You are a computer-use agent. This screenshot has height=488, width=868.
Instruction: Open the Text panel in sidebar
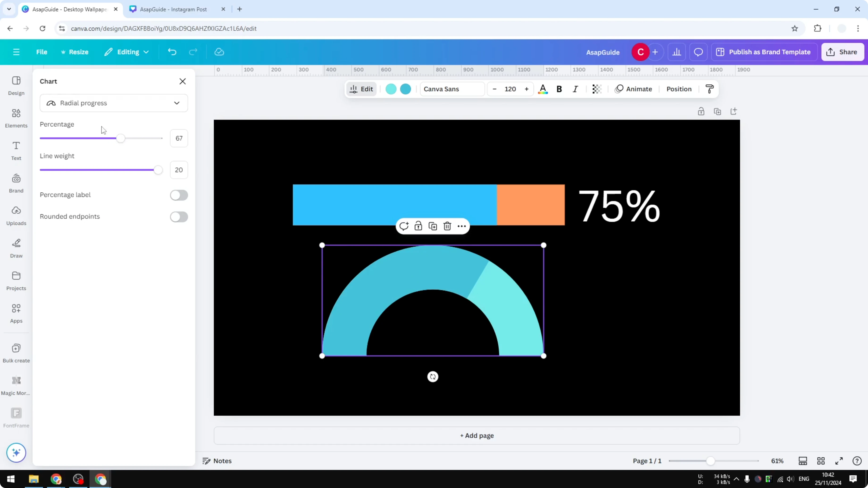pyautogui.click(x=16, y=150)
